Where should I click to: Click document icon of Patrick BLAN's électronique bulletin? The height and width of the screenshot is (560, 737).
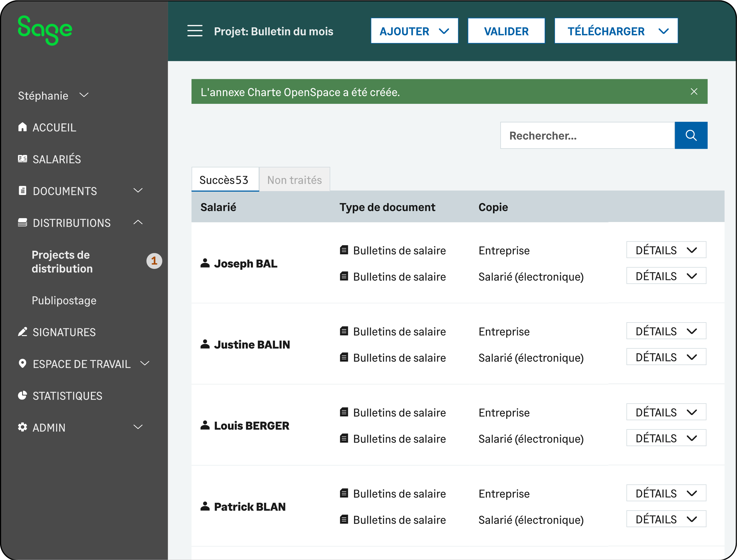344,519
